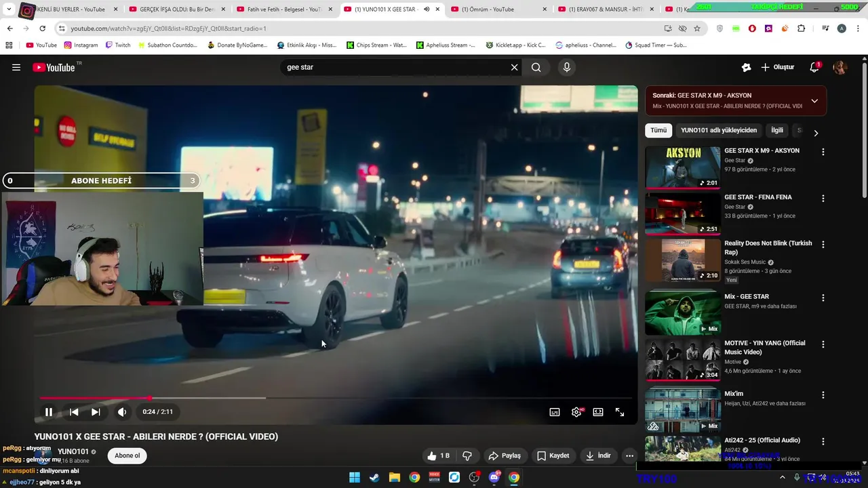The height and width of the screenshot is (488, 868).
Task: Enter fullscreen mode
Action: (x=620, y=411)
